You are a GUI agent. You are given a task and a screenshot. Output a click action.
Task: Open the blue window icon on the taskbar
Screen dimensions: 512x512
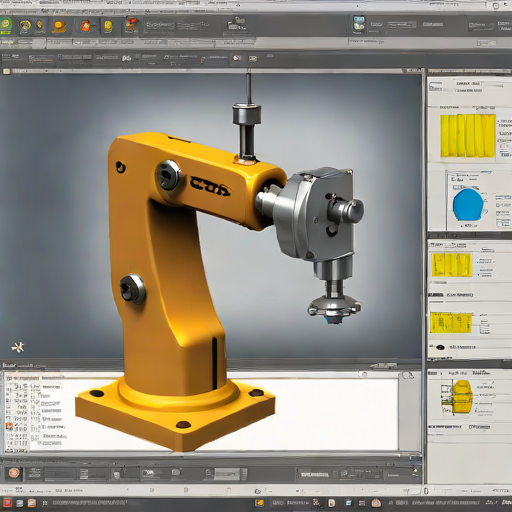348,503
